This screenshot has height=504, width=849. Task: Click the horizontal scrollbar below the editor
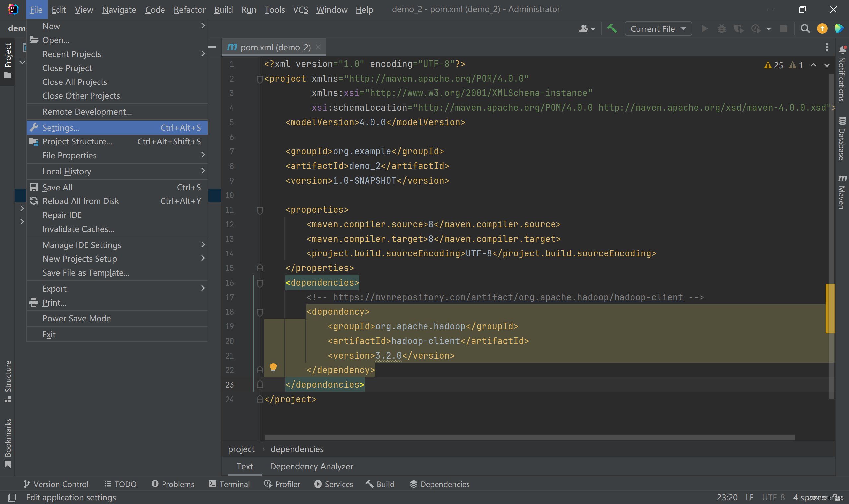(x=529, y=437)
